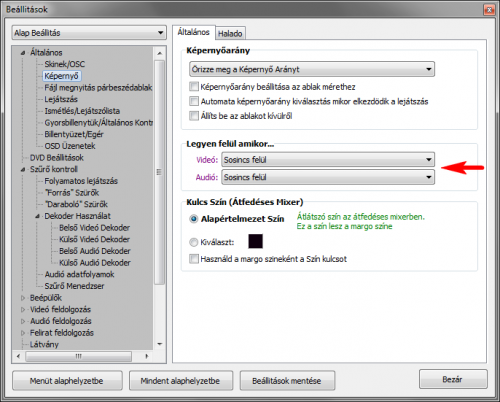Select Fájl megnyitás párbeszédablak item
The height and width of the screenshot is (402, 500).
pos(98,88)
